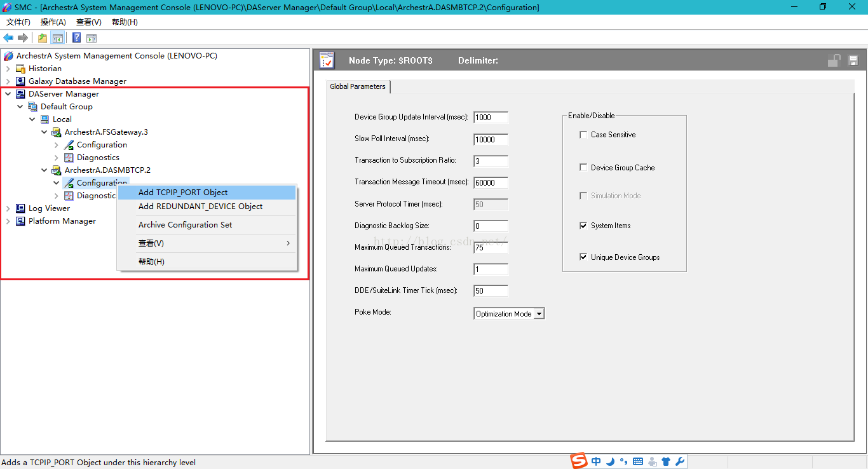This screenshot has width=868, height=469.
Task: Collapse the ArchestrA.FSGateway.3 node
Action: tap(44, 132)
